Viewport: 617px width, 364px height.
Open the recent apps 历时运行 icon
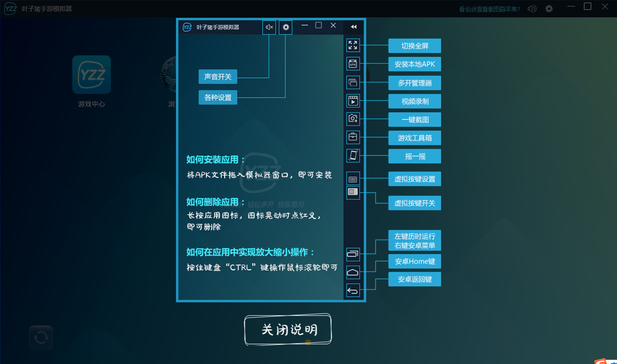[x=353, y=254]
